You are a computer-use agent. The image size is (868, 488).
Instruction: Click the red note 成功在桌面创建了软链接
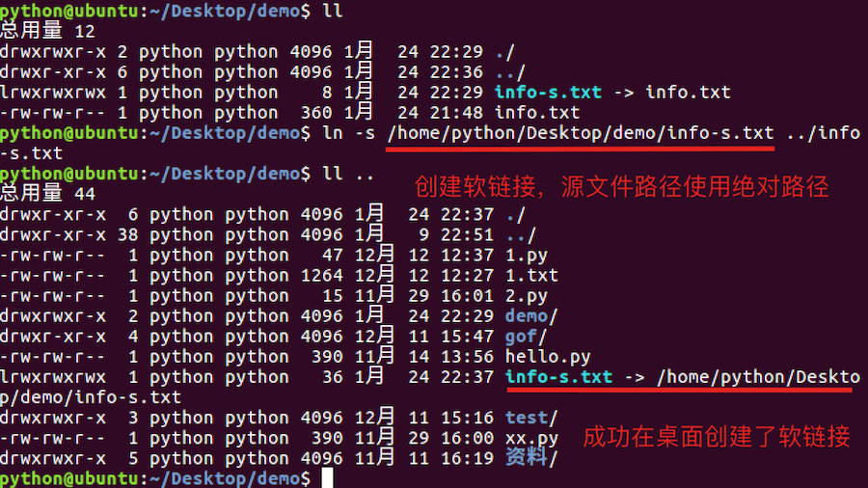coord(716,437)
